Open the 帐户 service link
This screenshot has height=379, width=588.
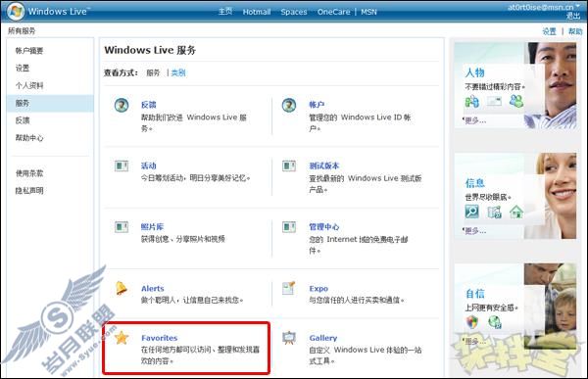point(317,105)
